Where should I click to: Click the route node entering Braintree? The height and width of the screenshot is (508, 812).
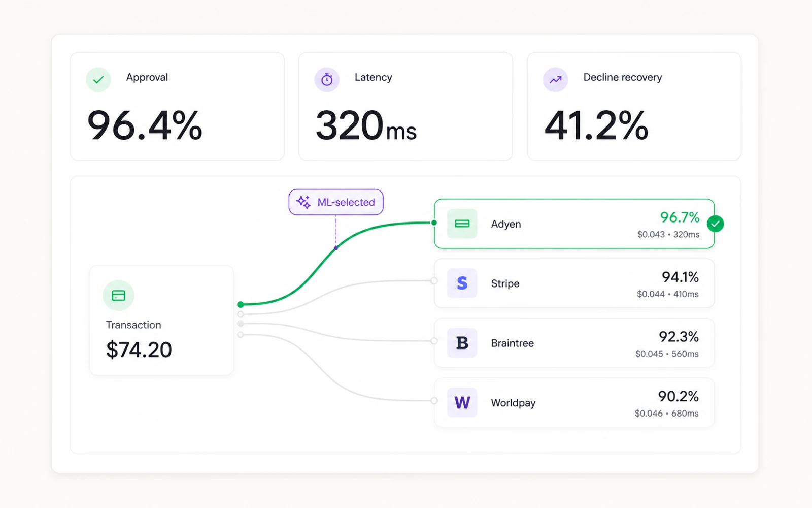(x=434, y=341)
